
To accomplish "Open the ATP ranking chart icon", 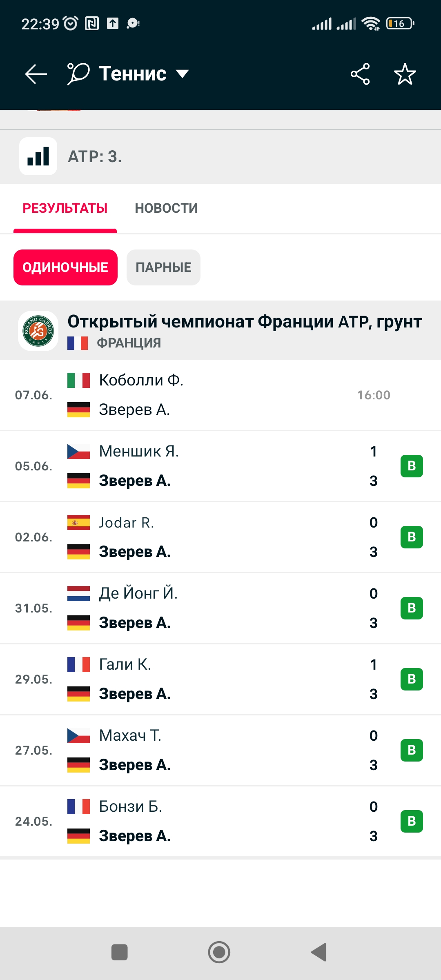I will (x=38, y=156).
